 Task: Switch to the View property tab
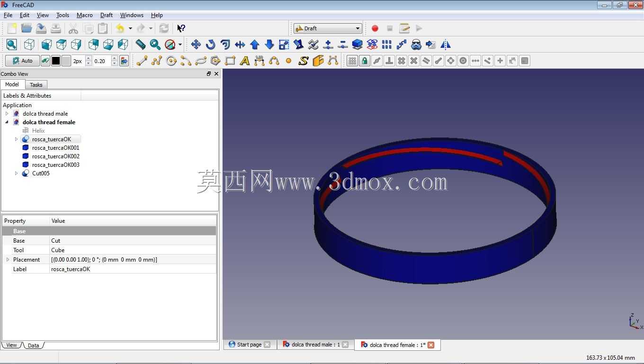11,345
